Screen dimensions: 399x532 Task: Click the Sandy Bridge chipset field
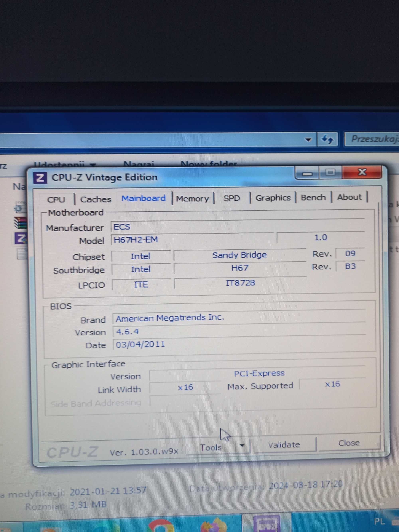click(240, 255)
